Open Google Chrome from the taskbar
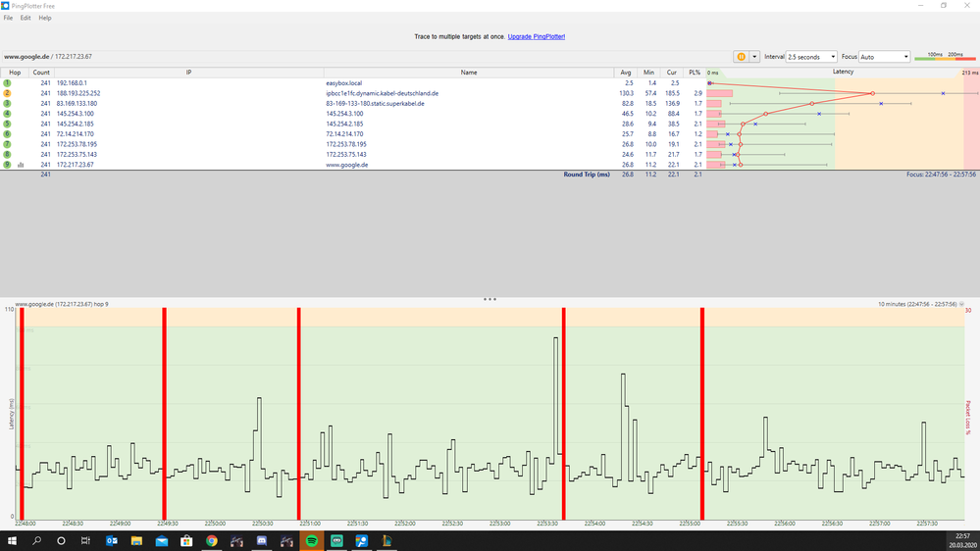 click(211, 541)
